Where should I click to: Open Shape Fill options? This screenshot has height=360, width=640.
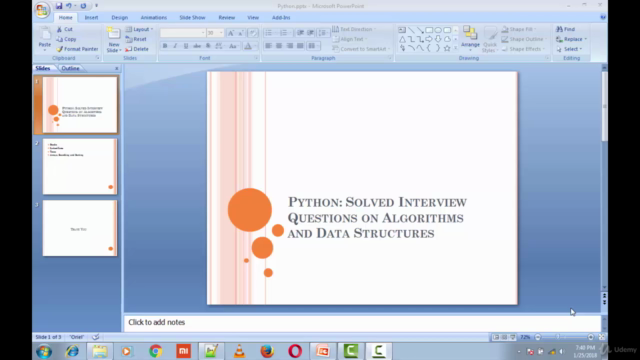(x=519, y=29)
